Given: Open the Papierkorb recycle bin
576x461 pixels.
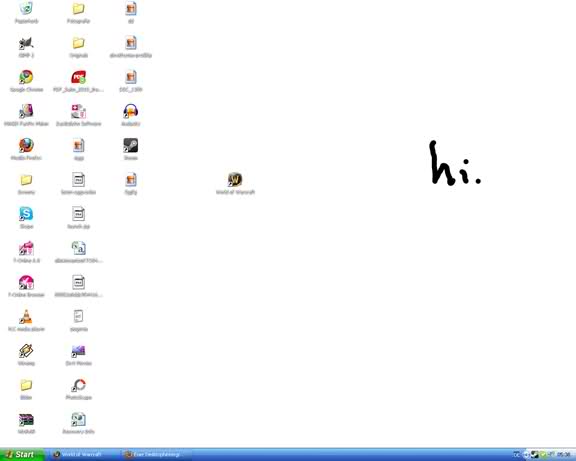Looking at the screenshot, I should [x=26, y=9].
